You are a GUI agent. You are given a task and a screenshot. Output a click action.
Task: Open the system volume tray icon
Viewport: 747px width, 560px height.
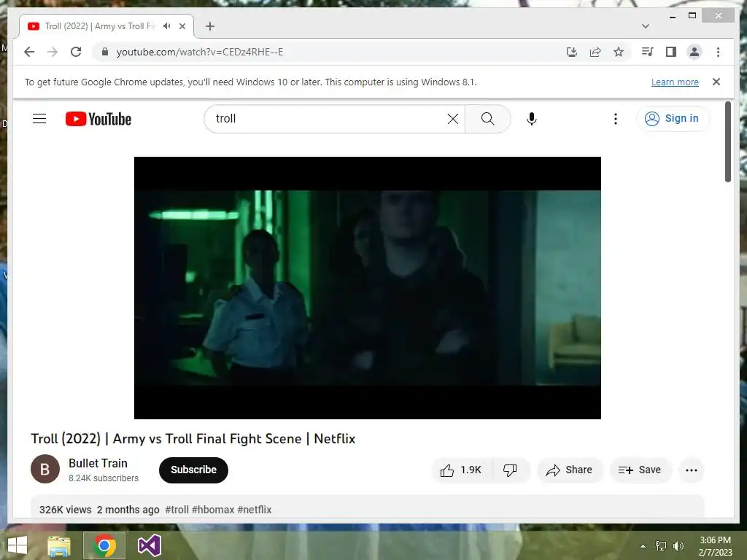point(678,546)
